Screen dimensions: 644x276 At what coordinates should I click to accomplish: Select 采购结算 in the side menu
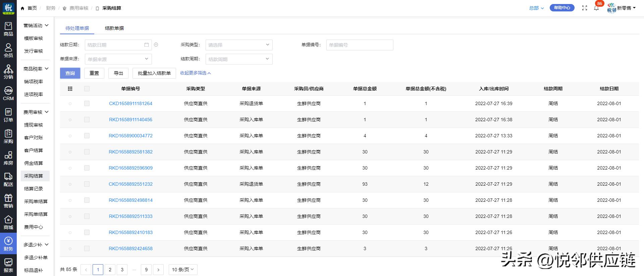[34, 176]
